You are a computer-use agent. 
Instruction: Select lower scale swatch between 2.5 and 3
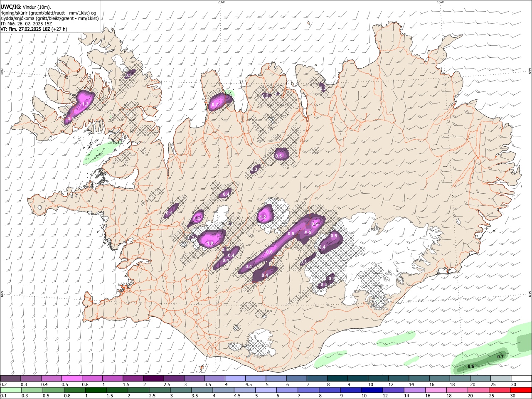pyautogui.click(x=159, y=390)
